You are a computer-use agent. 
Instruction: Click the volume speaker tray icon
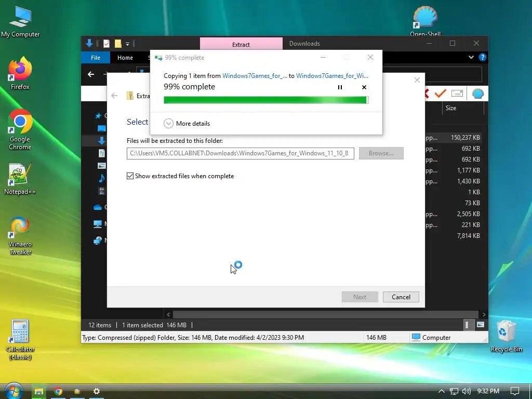[466, 391]
